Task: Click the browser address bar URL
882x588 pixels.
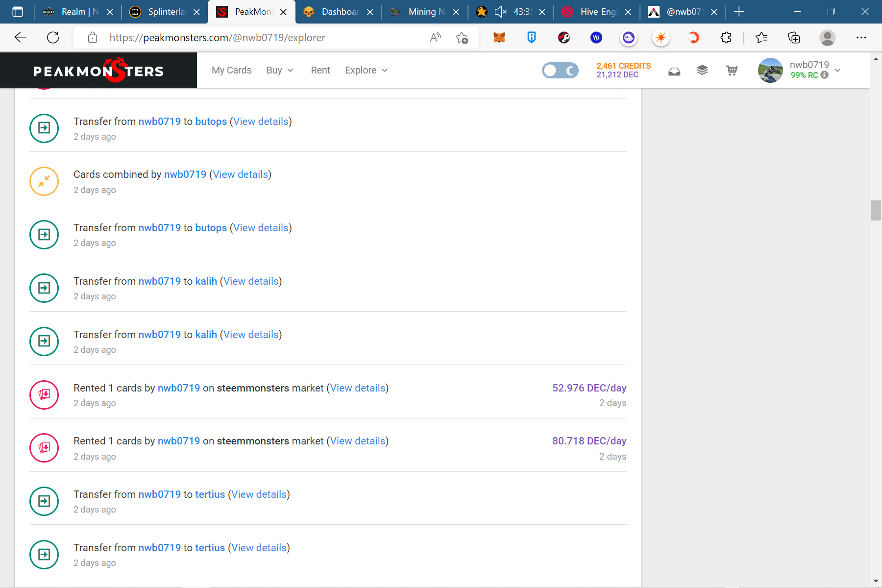Action: [217, 38]
